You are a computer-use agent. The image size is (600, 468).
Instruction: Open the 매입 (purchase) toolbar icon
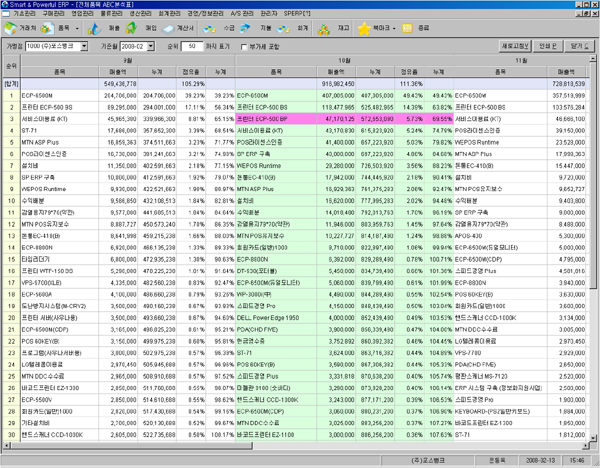[132, 28]
